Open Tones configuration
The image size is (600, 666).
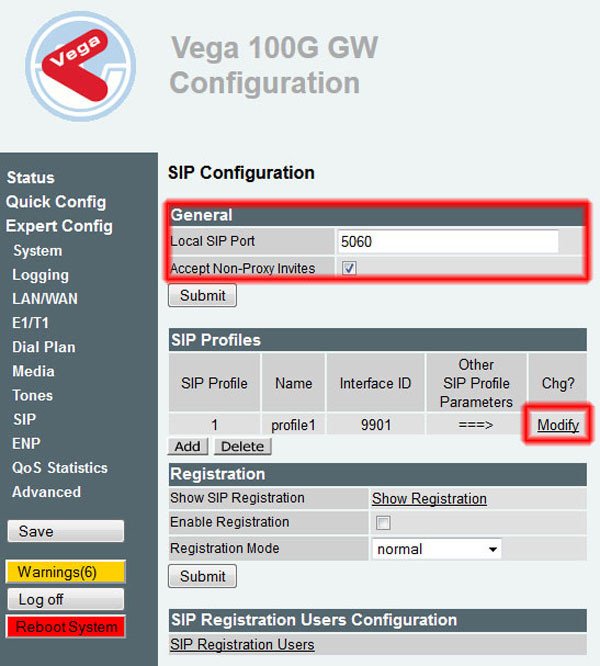33,395
